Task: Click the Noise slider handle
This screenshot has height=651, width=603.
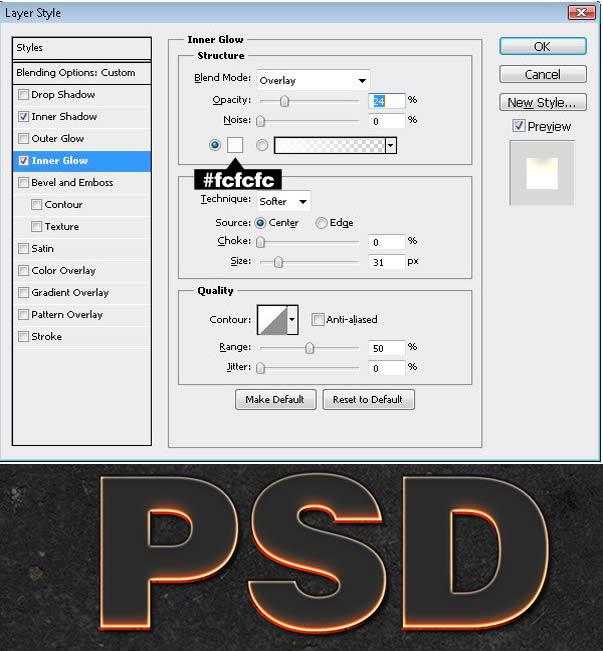Action: click(260, 121)
